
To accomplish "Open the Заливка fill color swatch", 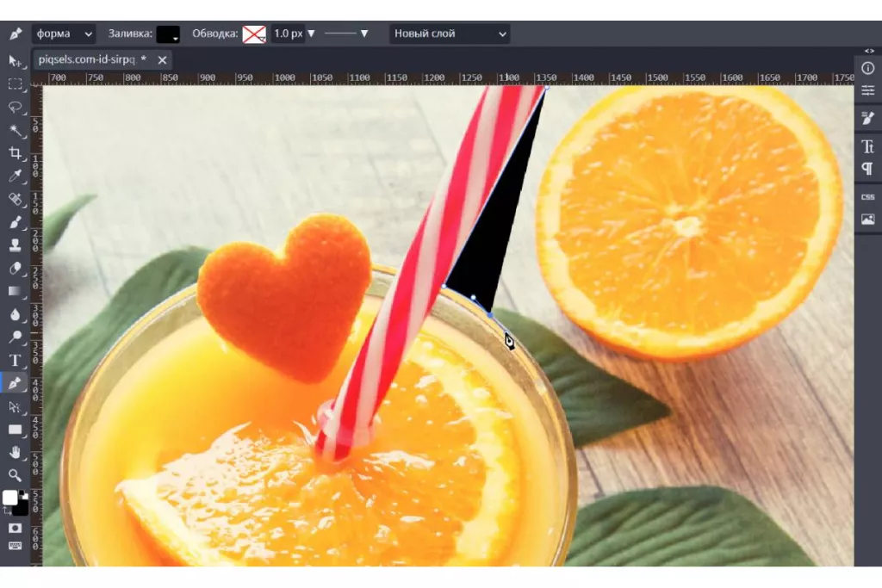I will pyautogui.click(x=168, y=34).
